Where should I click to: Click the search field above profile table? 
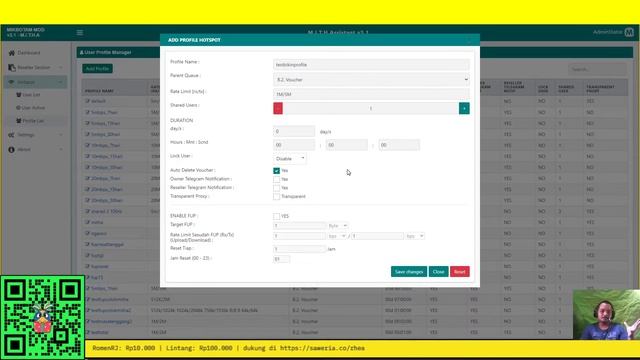597,69
